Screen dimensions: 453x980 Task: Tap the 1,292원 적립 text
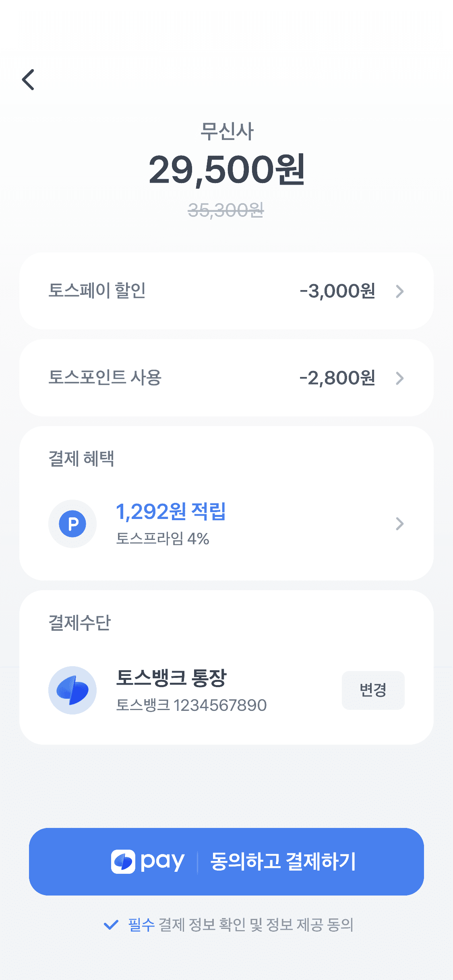tap(171, 512)
